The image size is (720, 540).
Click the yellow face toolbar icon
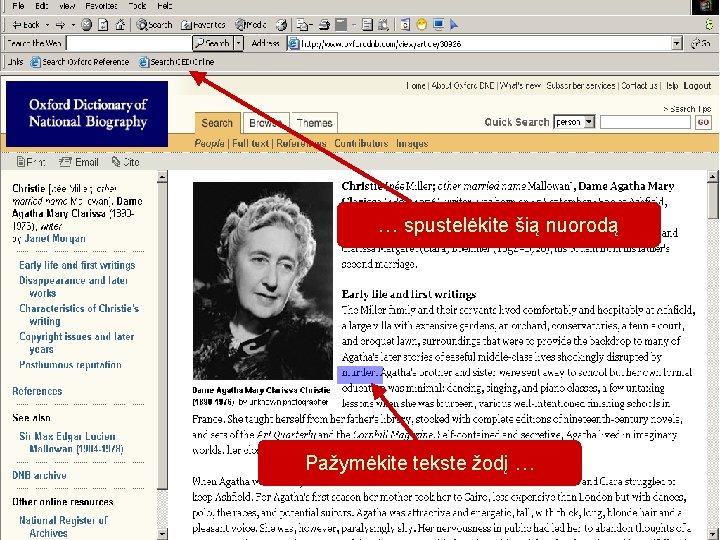click(x=421, y=25)
